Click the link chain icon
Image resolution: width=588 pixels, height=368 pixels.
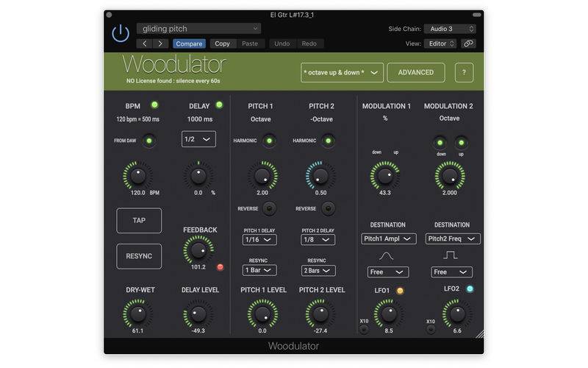point(468,43)
